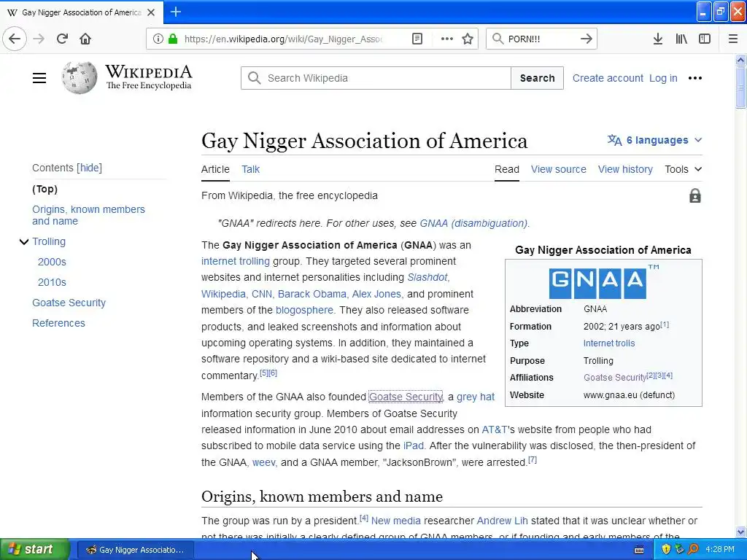Click the browser Back arrow button
The image size is (747, 560).
click(15, 39)
